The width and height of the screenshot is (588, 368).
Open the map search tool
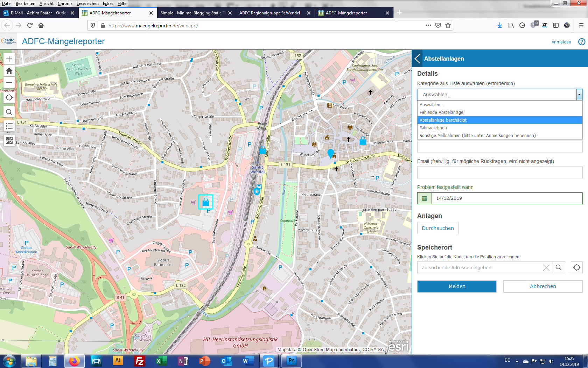pos(9,112)
